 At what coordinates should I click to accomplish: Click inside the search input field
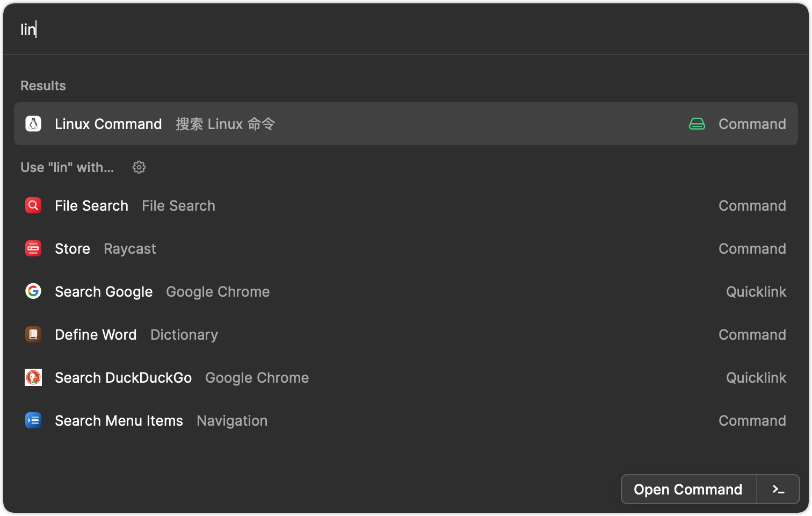click(x=215, y=30)
